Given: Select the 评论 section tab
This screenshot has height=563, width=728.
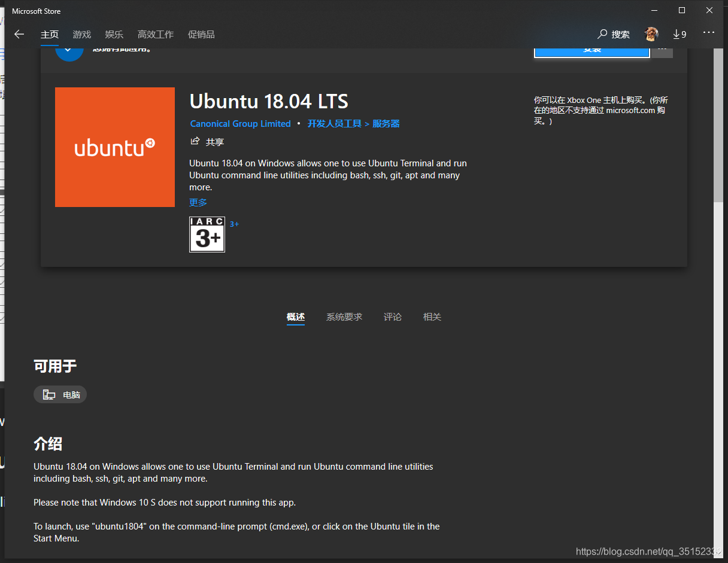Looking at the screenshot, I should pyautogui.click(x=393, y=317).
